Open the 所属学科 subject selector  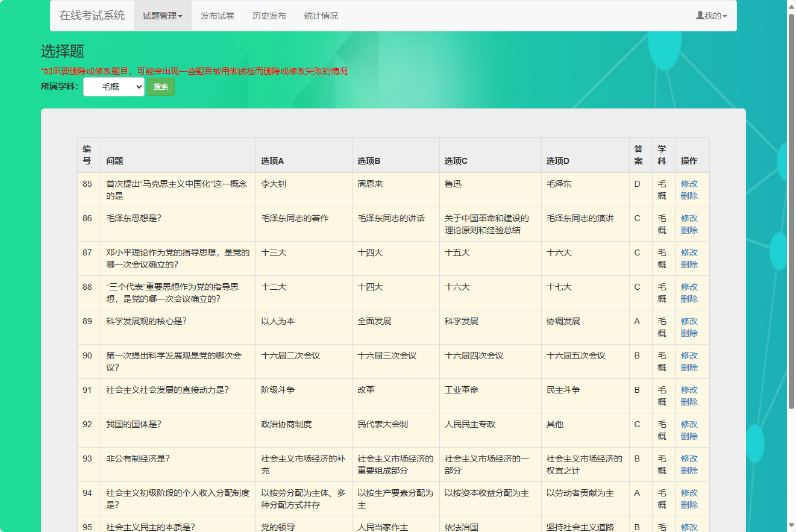point(113,87)
